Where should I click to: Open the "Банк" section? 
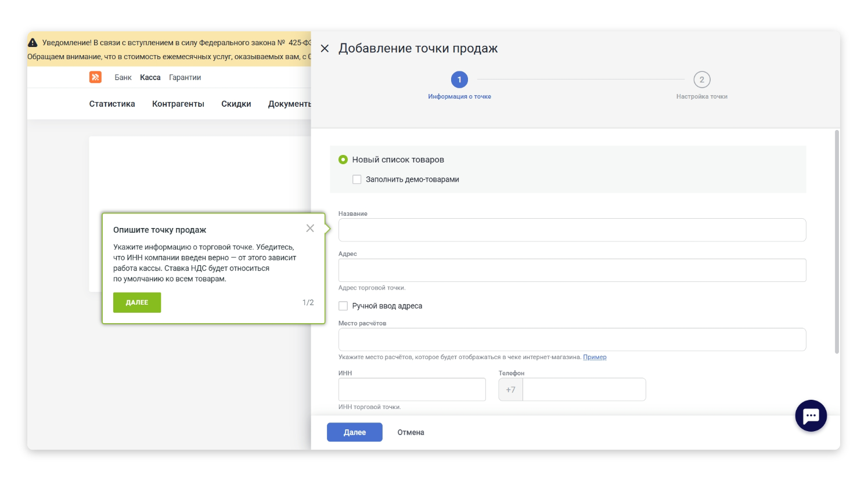pyautogui.click(x=123, y=78)
